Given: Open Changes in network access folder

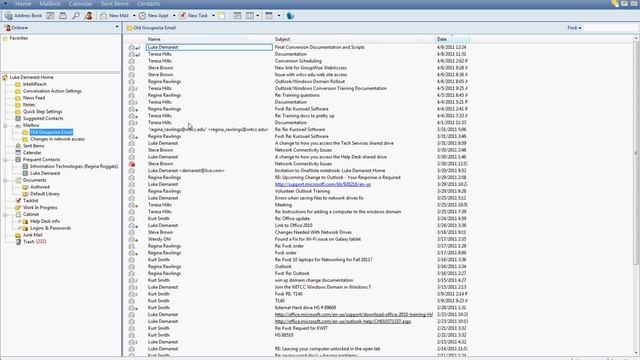Looking at the screenshot, I should click(x=58, y=139).
